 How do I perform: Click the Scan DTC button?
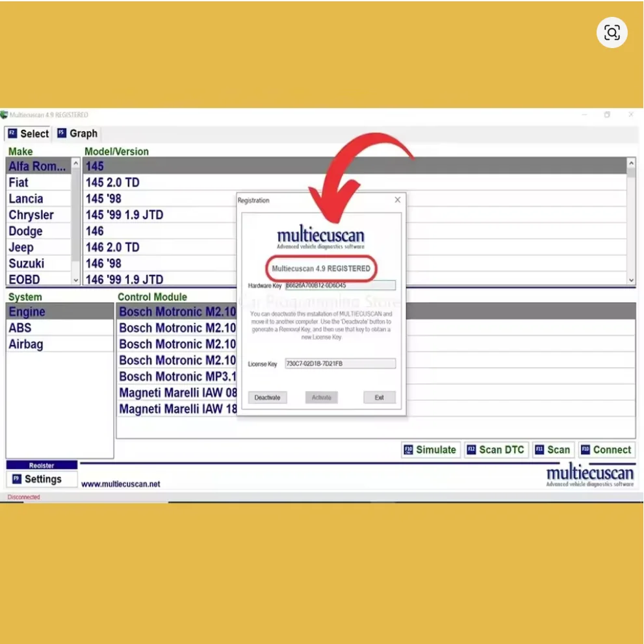(x=496, y=450)
